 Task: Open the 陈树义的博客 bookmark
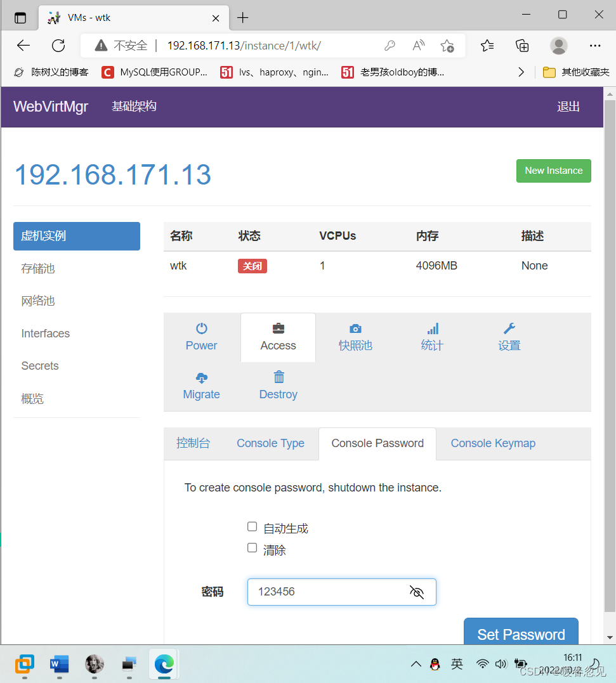(51, 72)
